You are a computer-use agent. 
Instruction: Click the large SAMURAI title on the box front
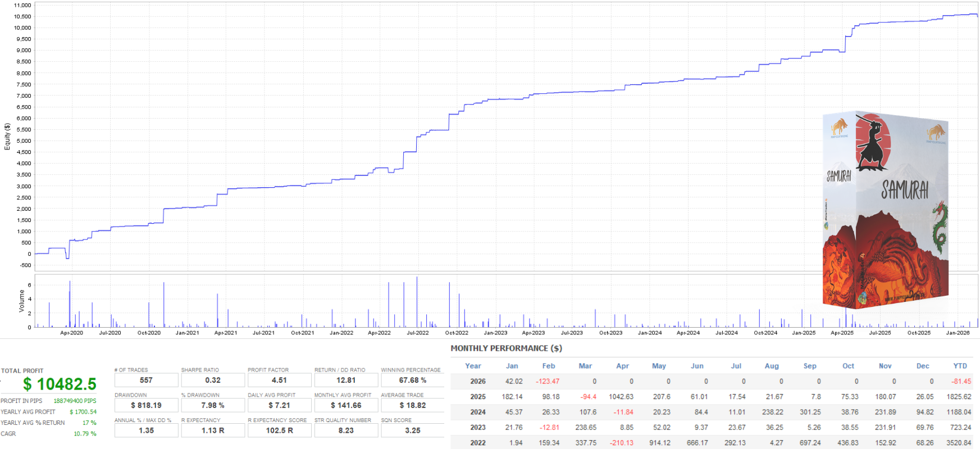pyautogui.click(x=904, y=190)
